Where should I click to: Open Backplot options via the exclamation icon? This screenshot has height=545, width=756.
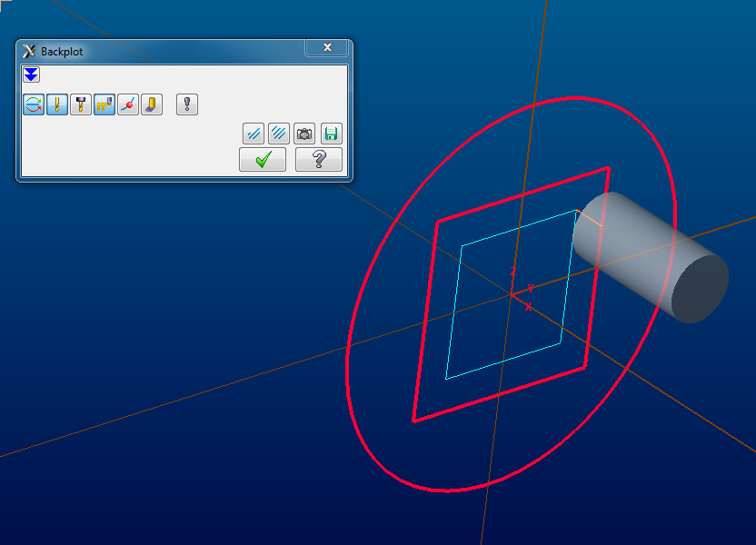coord(187,104)
